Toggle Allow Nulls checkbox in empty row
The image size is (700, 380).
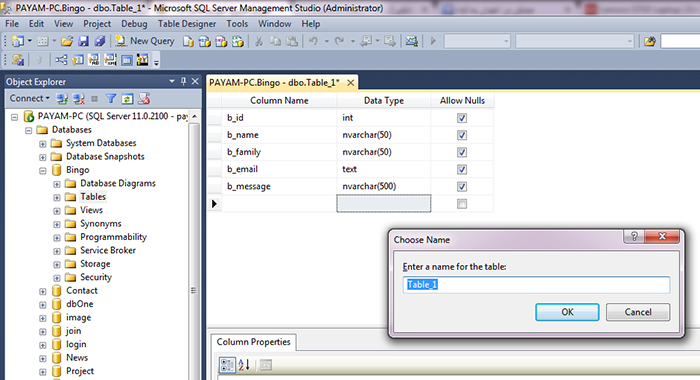coord(462,204)
